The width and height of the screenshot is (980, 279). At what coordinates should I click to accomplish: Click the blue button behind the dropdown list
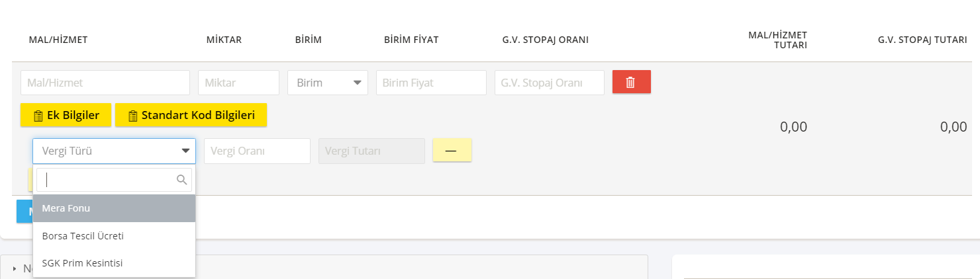click(24, 212)
